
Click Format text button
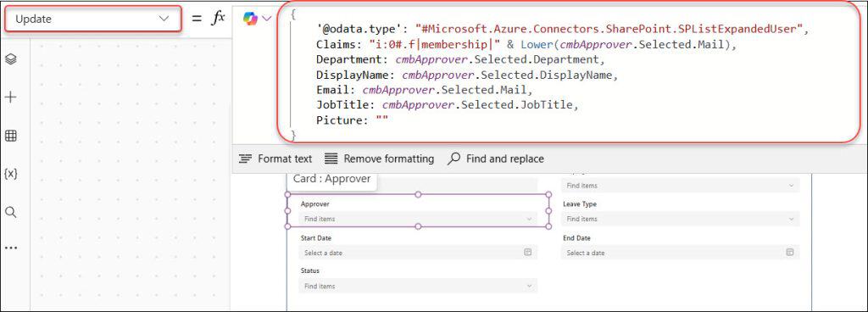pyautogui.click(x=275, y=159)
